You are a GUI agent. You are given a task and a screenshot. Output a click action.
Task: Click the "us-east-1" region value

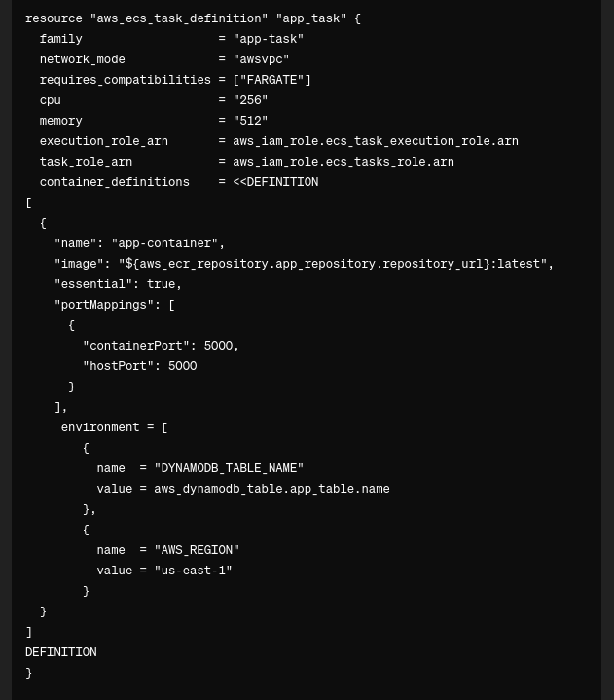pos(194,571)
